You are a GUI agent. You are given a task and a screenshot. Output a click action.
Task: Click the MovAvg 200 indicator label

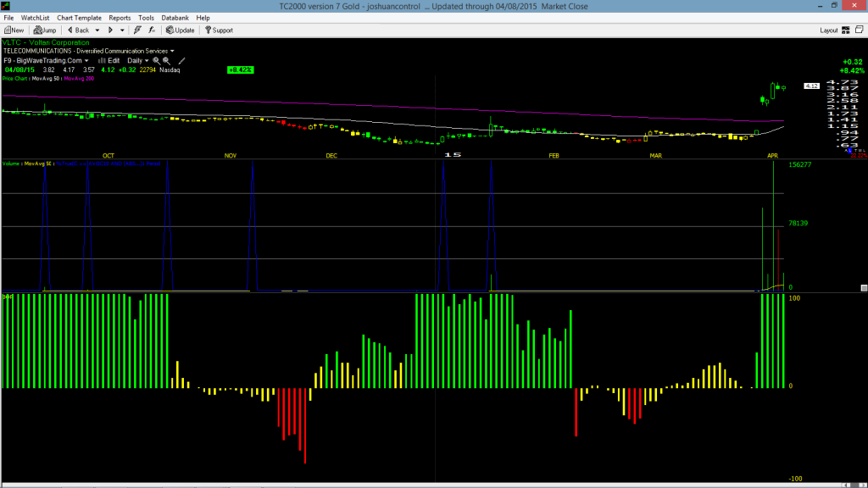(79, 79)
